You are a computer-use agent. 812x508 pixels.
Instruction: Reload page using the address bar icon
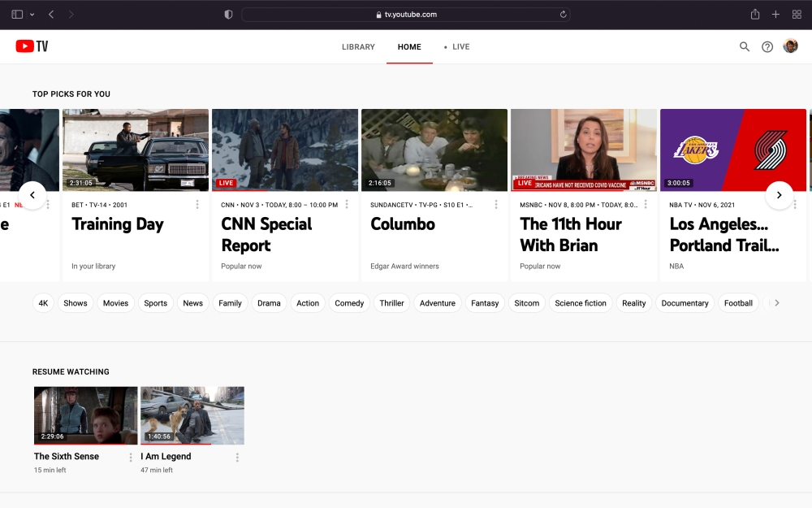pyautogui.click(x=563, y=15)
